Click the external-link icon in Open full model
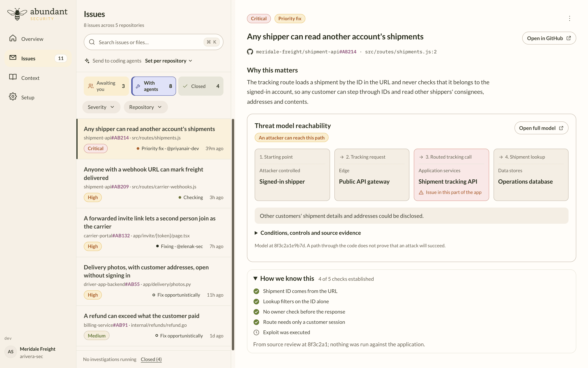This screenshot has height=368, width=588. tap(561, 128)
